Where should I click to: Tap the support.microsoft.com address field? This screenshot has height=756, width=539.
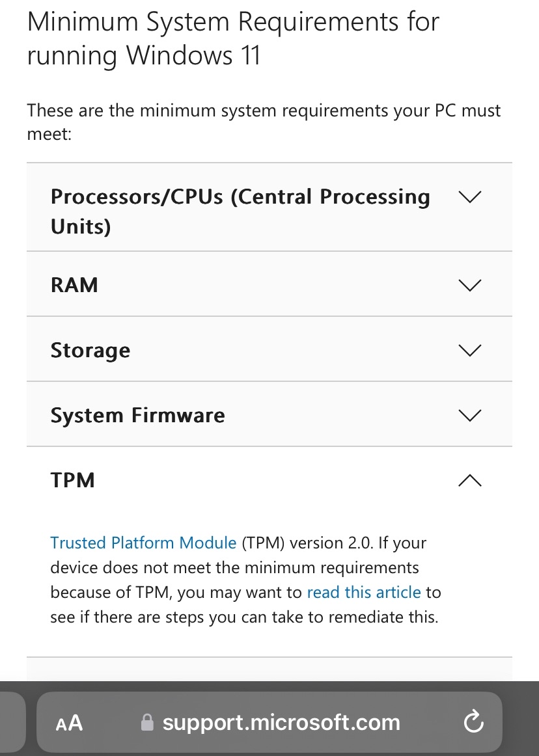click(x=281, y=722)
